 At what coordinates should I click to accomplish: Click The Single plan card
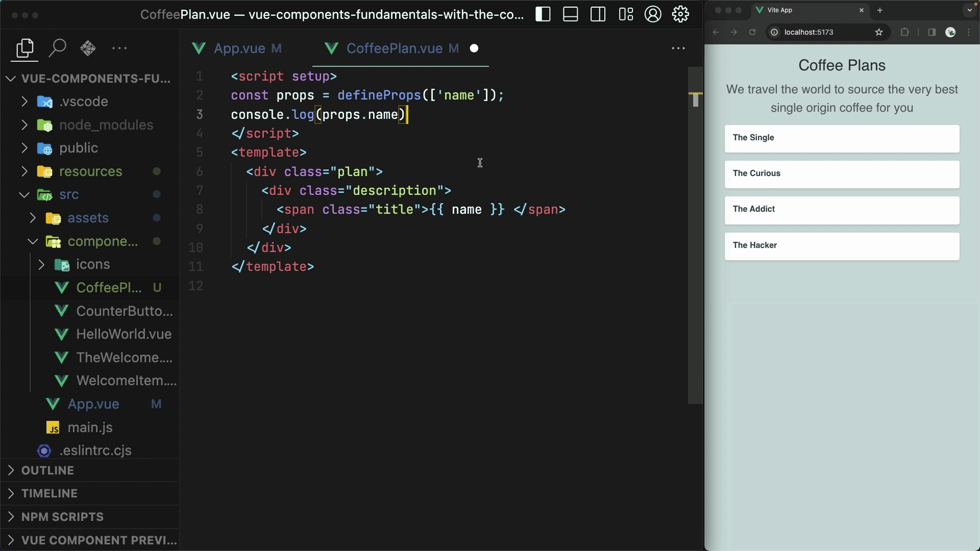pyautogui.click(x=842, y=139)
